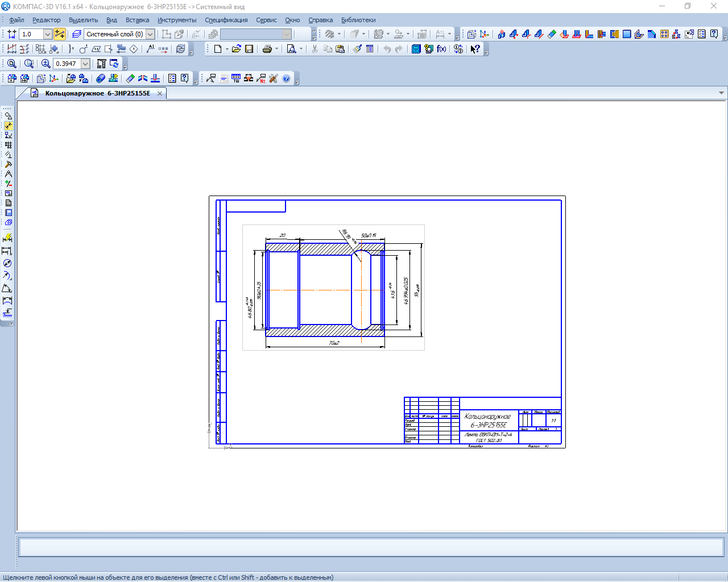Open the zoom scale 0.3947 dropdown
Screen dimensions: 728x582
(85, 64)
